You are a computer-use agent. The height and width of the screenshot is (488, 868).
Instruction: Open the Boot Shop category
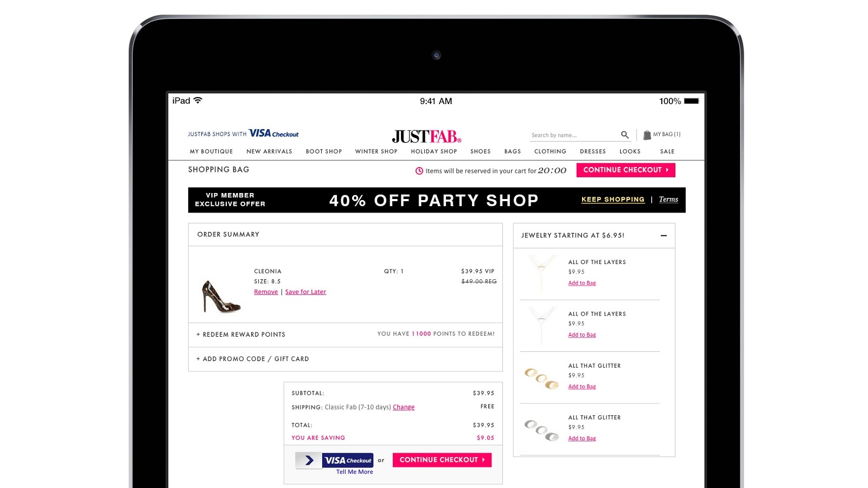[x=324, y=152]
